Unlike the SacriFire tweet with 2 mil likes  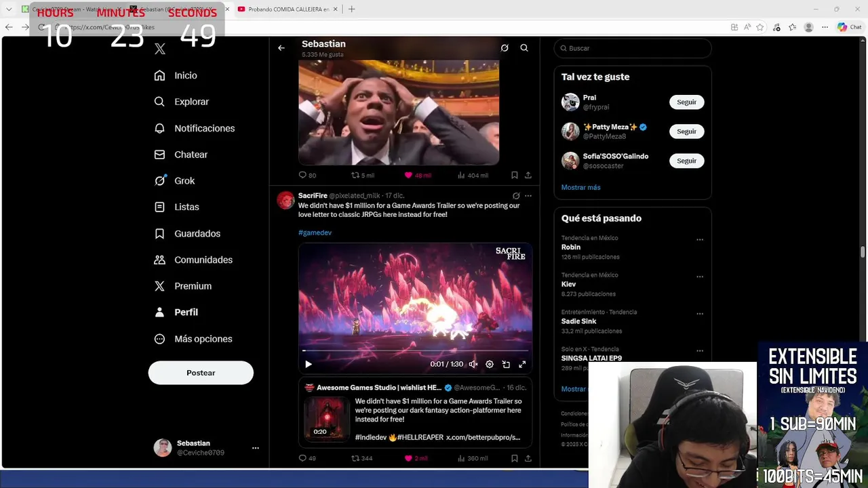(x=416, y=458)
